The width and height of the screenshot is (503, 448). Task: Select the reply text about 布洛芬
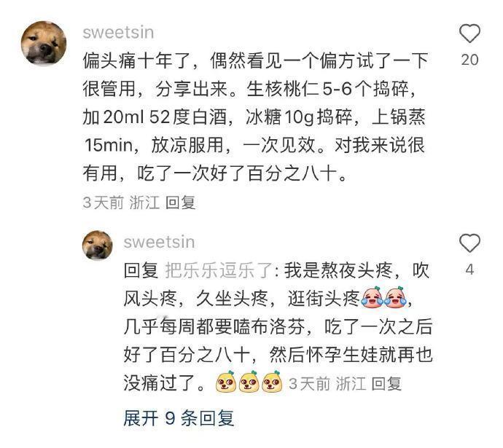pyautogui.click(x=278, y=327)
